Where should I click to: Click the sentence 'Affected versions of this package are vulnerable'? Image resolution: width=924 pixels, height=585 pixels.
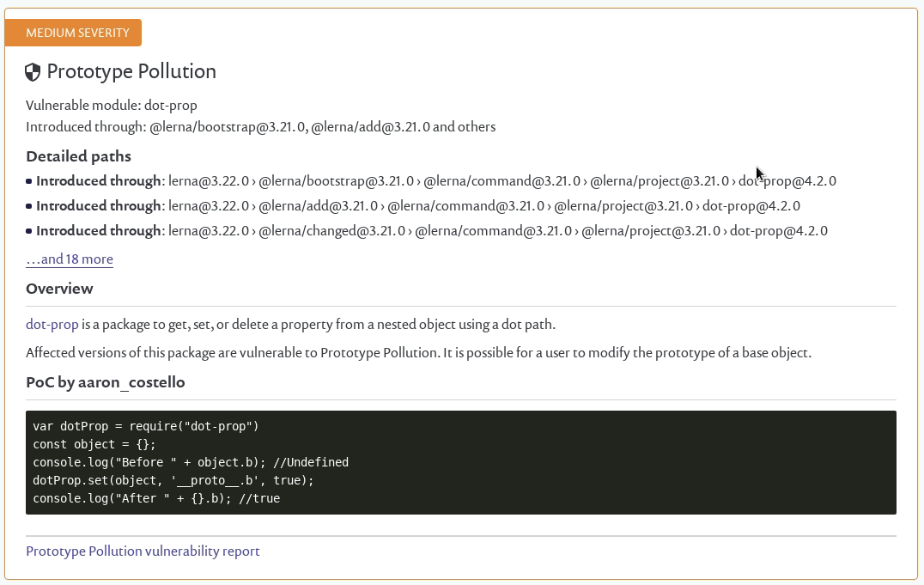coord(418,353)
